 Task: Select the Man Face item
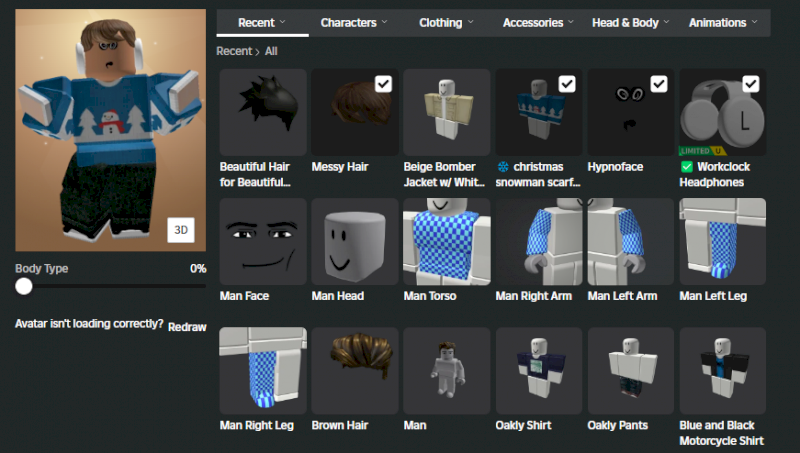click(x=263, y=241)
